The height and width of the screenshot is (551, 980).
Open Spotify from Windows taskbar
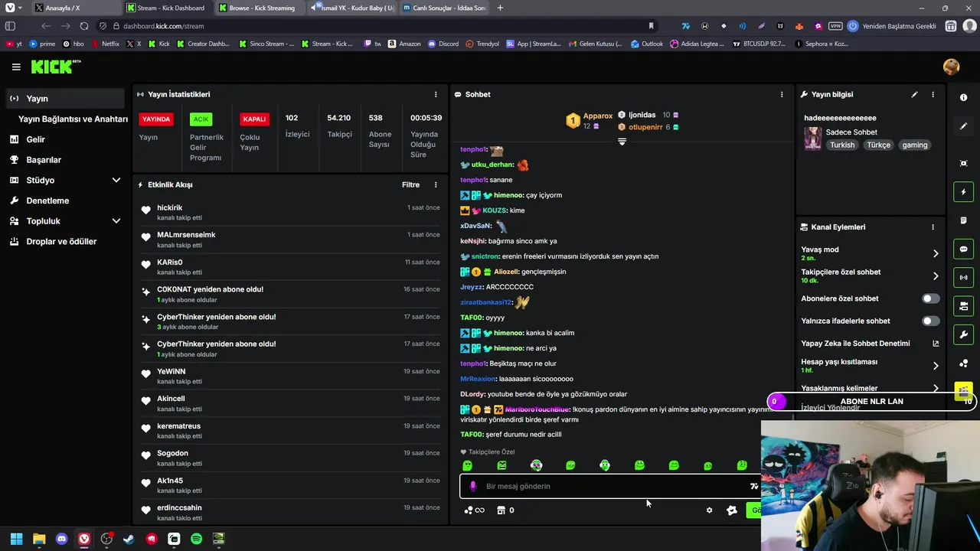(196, 539)
